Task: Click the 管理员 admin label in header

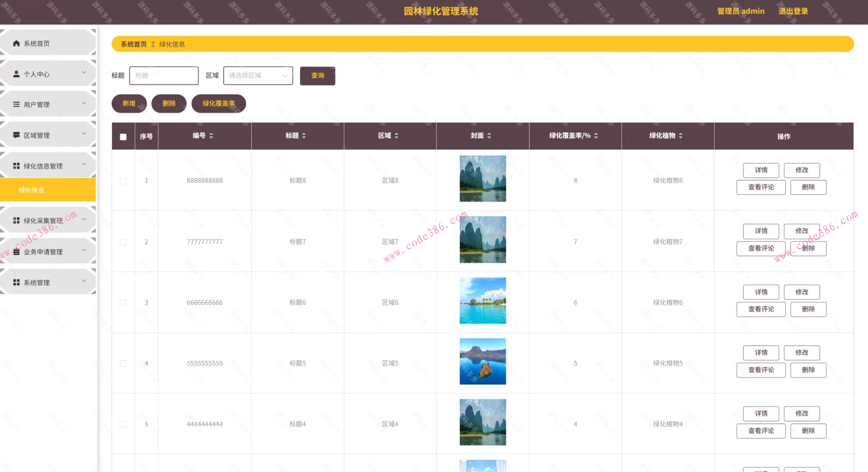Action: (741, 11)
